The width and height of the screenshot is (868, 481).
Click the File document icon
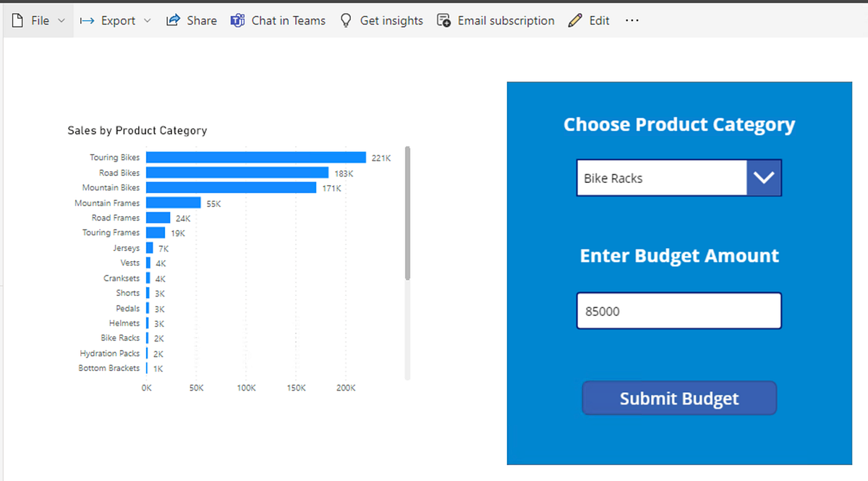point(16,20)
